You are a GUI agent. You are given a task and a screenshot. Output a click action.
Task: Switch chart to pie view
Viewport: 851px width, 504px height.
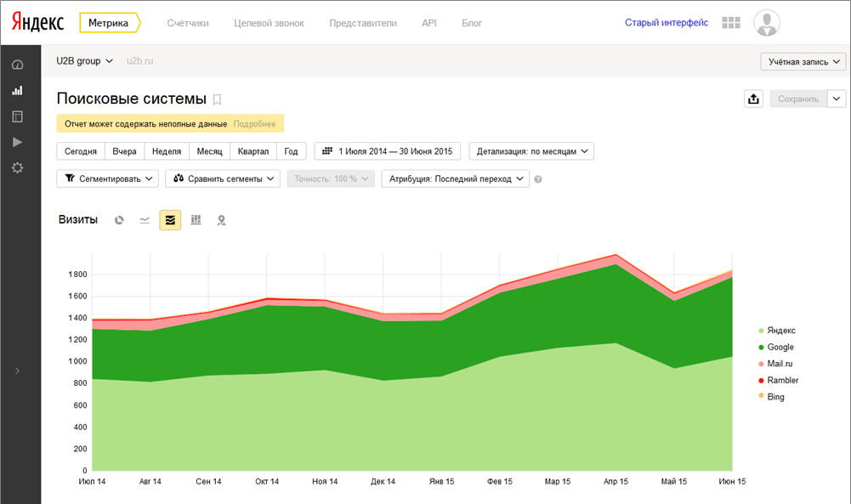click(x=119, y=220)
